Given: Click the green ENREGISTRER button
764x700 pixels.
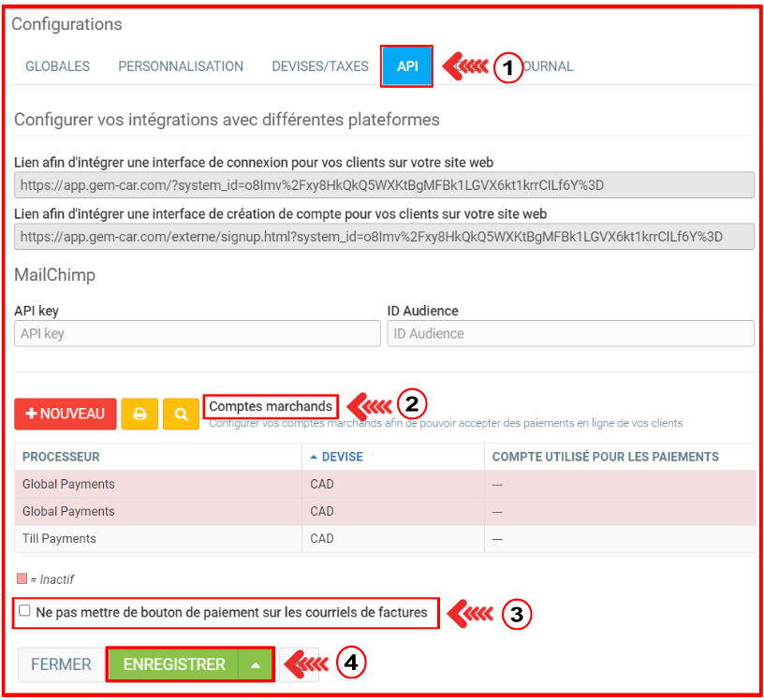Looking at the screenshot, I should [x=174, y=664].
